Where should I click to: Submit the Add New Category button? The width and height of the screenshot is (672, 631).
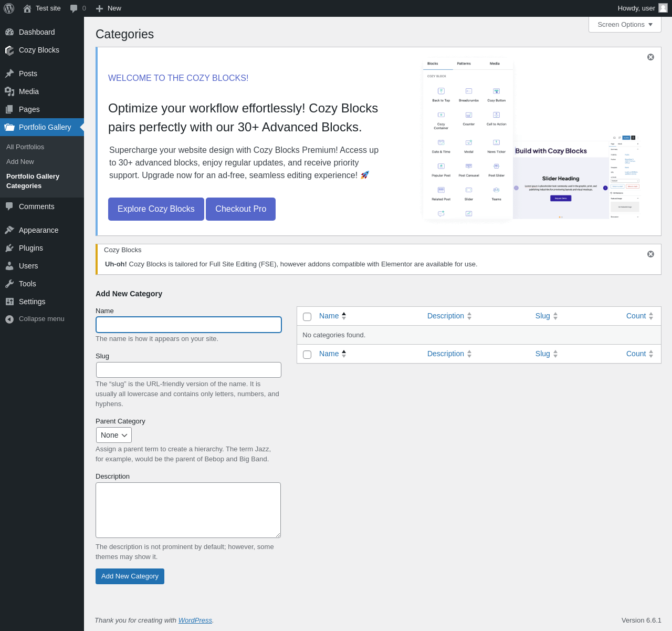[x=130, y=576]
